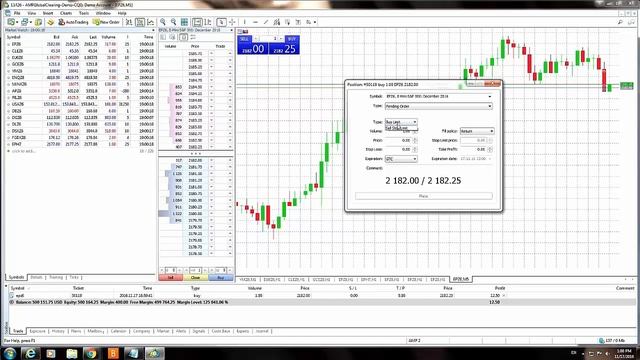640x360 pixels.
Task: Click the Windows Media Player taskbar icon
Action: pyautogui.click(x=51, y=353)
